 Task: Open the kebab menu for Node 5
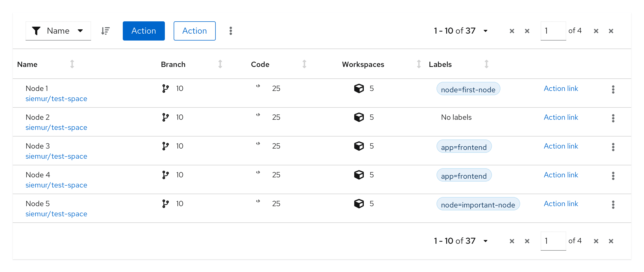613,205
